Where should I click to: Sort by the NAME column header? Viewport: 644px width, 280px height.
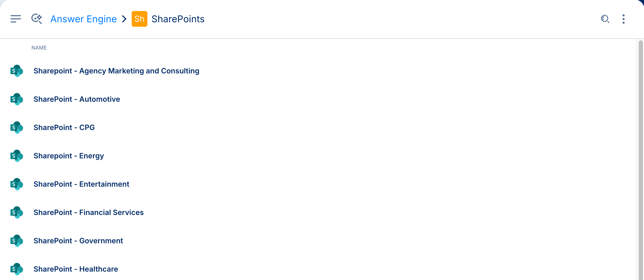click(39, 48)
